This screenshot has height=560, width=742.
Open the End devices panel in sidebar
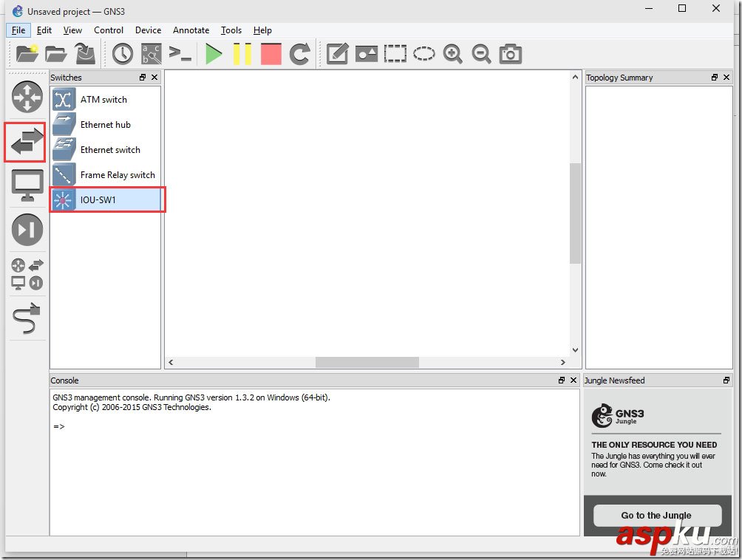[x=27, y=185]
